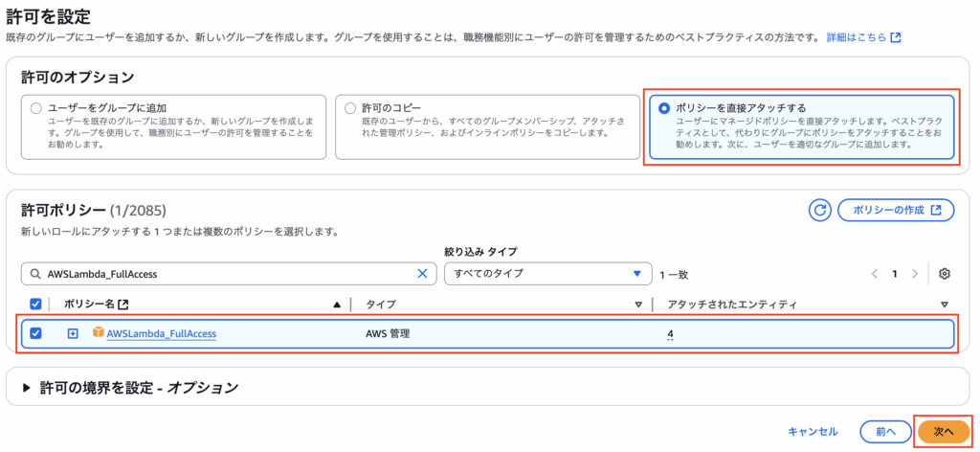This screenshot has height=452, width=980.
Task: Open the AWSLambda_FullAccess policy link
Action: pos(161,334)
